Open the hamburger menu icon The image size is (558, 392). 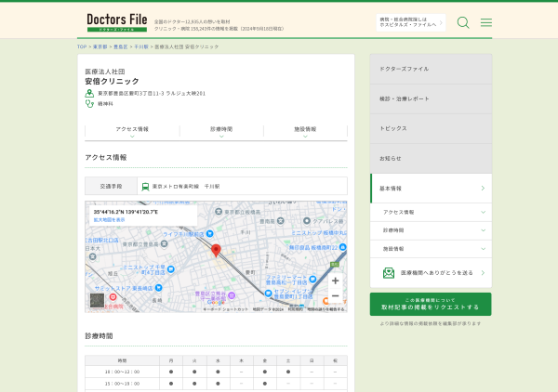click(486, 22)
